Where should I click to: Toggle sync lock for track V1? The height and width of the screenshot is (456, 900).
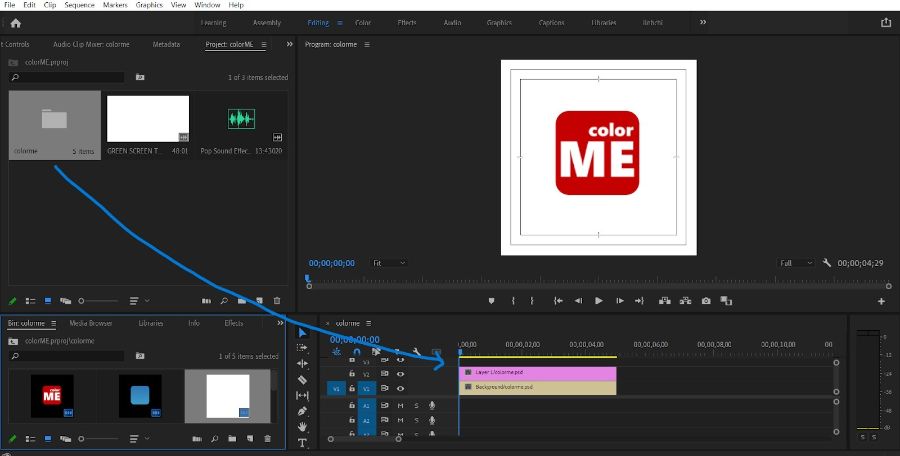pos(385,389)
